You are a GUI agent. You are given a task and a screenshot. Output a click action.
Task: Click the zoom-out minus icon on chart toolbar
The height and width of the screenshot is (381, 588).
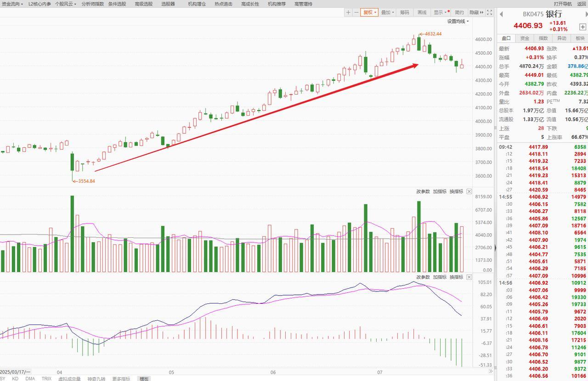(x=356, y=12)
